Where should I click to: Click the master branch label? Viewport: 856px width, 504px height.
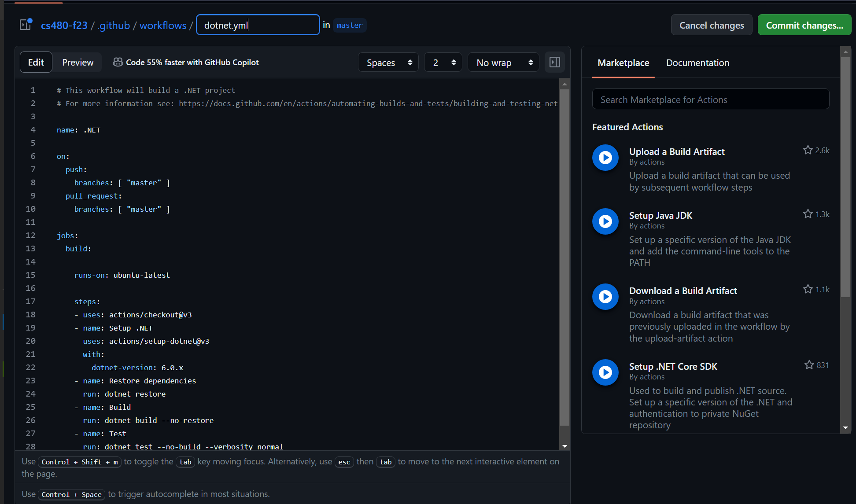[x=350, y=25]
